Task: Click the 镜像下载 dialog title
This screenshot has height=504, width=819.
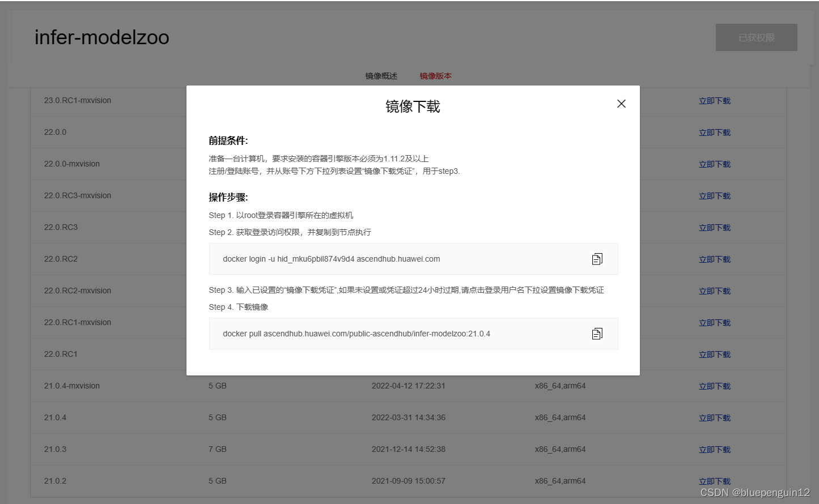Action: 413,106
